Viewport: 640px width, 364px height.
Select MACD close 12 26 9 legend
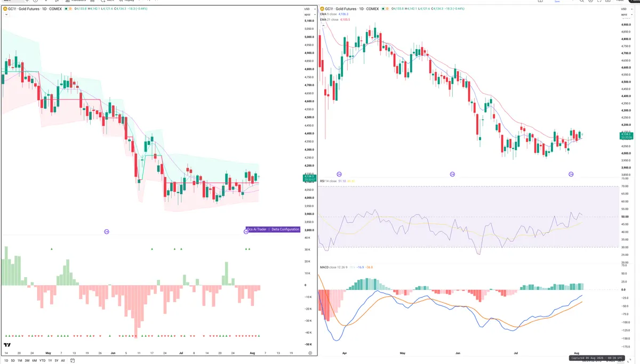click(333, 267)
